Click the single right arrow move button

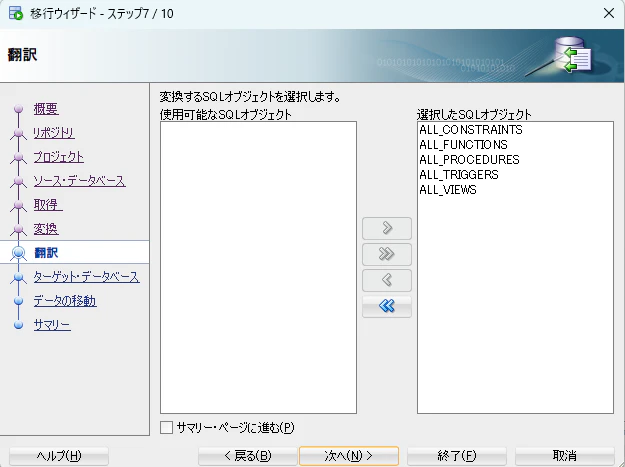(x=387, y=228)
